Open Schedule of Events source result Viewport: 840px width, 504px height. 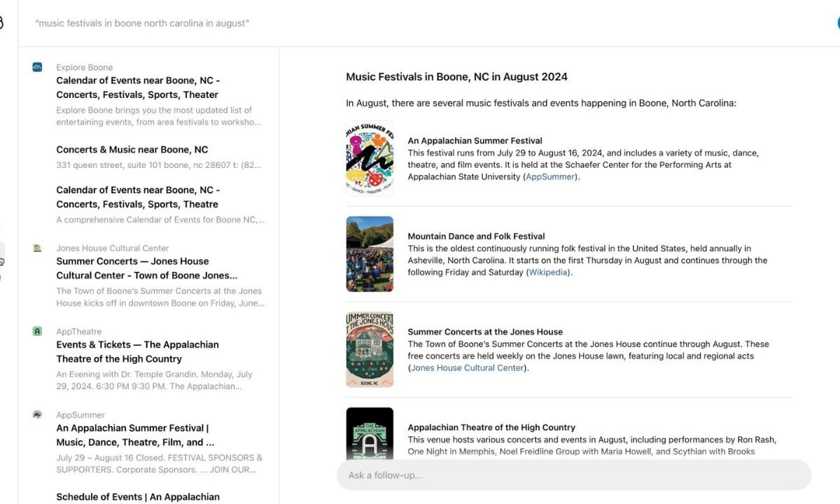[138, 496]
